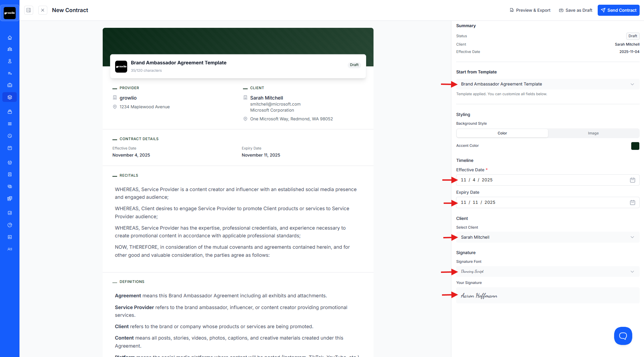
Task: Select the Color background style
Action: coord(502,133)
